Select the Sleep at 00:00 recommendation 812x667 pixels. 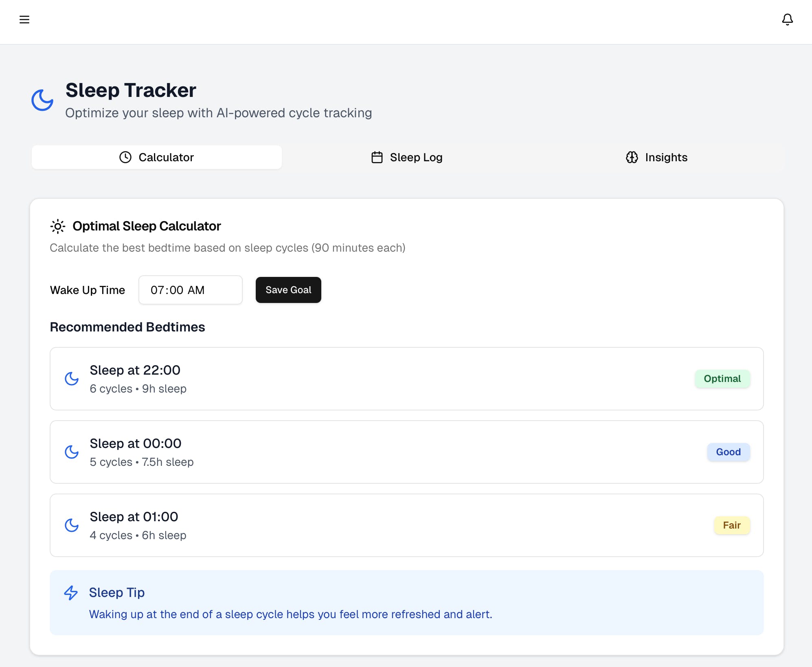(136, 443)
